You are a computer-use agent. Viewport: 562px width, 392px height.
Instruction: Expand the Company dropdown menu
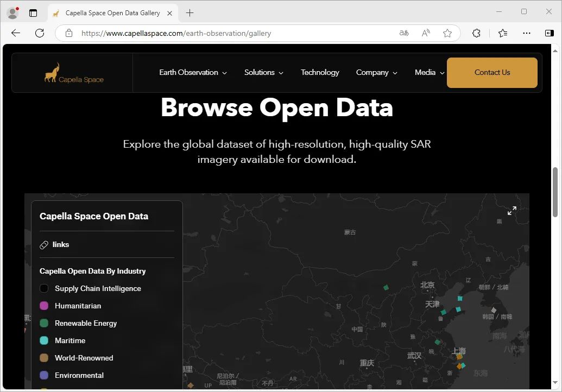click(x=376, y=72)
